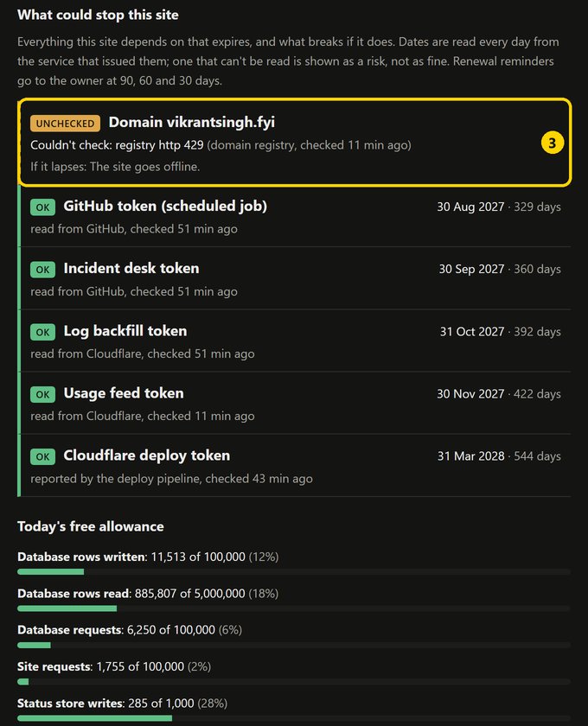This screenshot has width=588, height=726.
Task: Click "Database requests: 6,250 of 100,000" label
Action: pos(116,630)
